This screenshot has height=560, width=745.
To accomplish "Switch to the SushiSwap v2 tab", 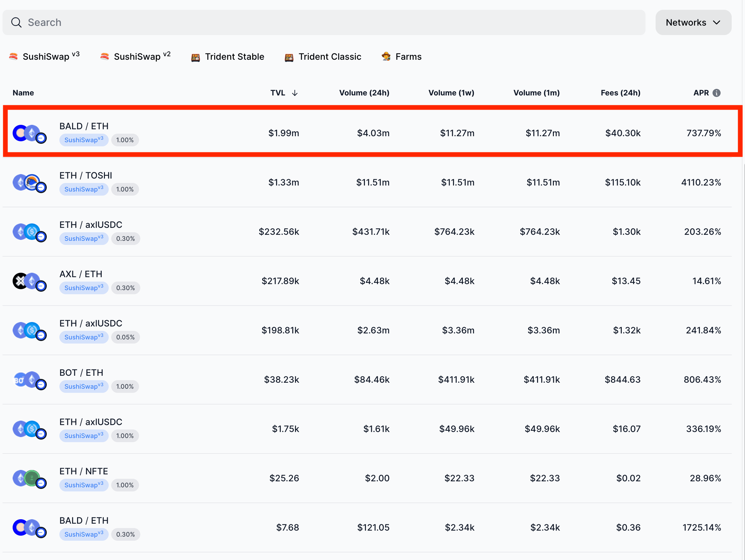I will click(x=136, y=56).
